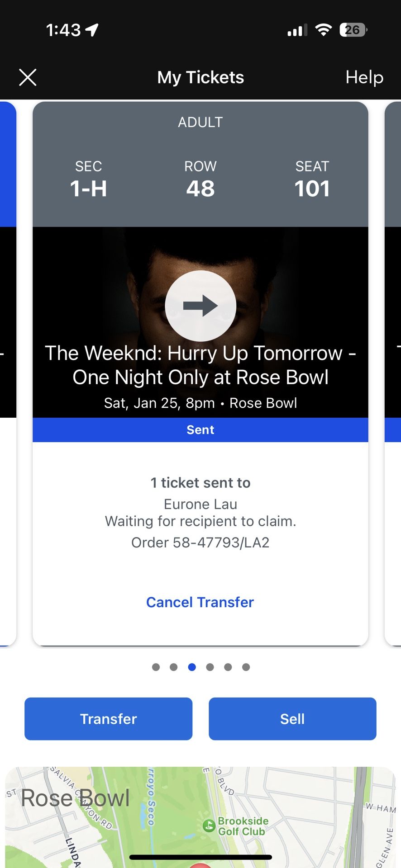Show the previous ticket card on left

(8, 371)
